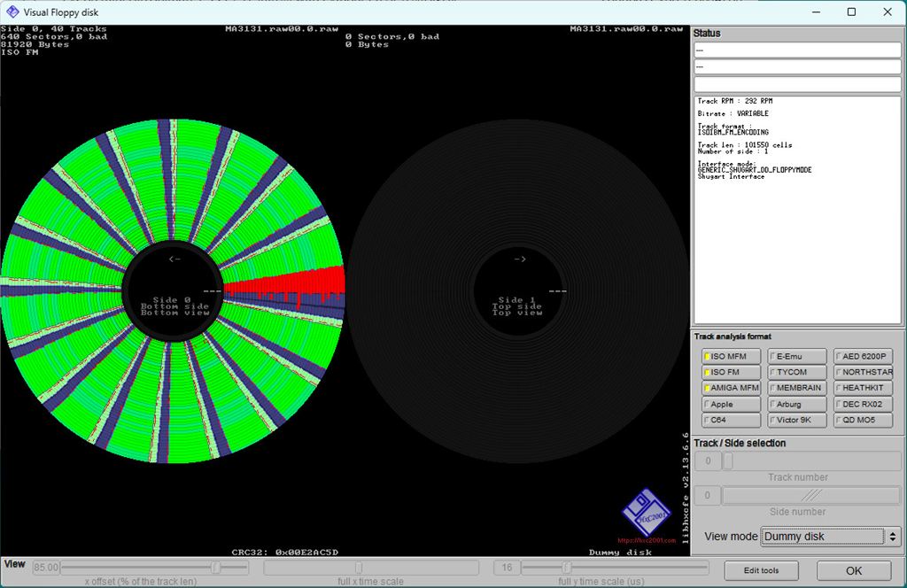
Task: Enable the E-Emu track analysis format
Action: coord(797,356)
